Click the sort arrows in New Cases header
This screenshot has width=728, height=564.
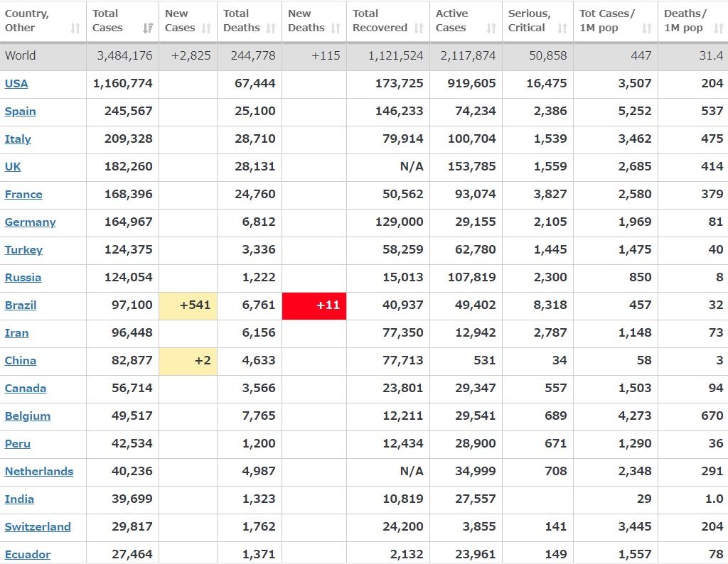tap(206, 28)
